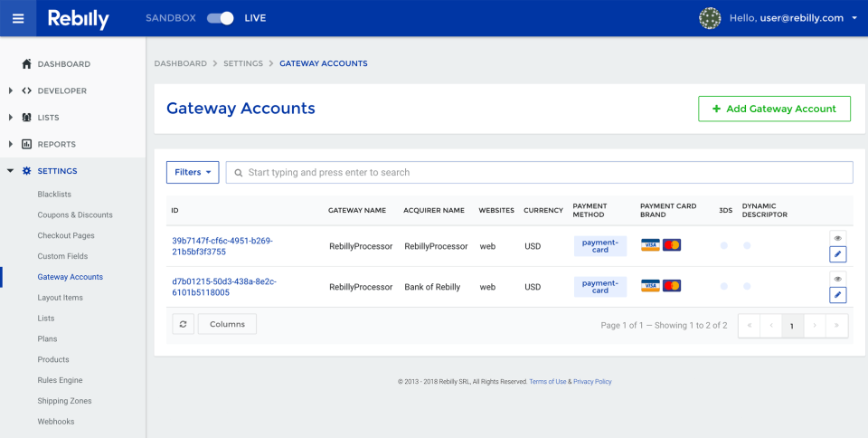Expand the Developer sidebar section
Screen dimensions: 868x438
(x=61, y=90)
